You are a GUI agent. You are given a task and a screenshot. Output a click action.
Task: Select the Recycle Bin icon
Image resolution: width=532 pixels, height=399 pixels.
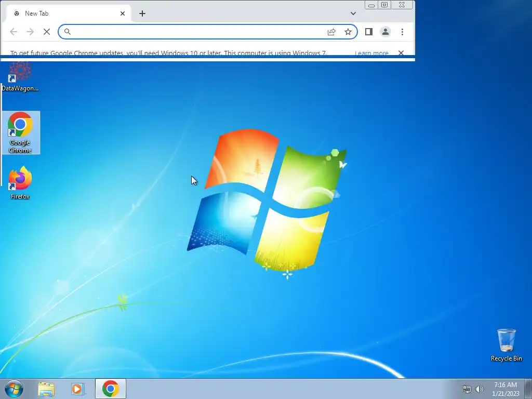click(x=506, y=345)
